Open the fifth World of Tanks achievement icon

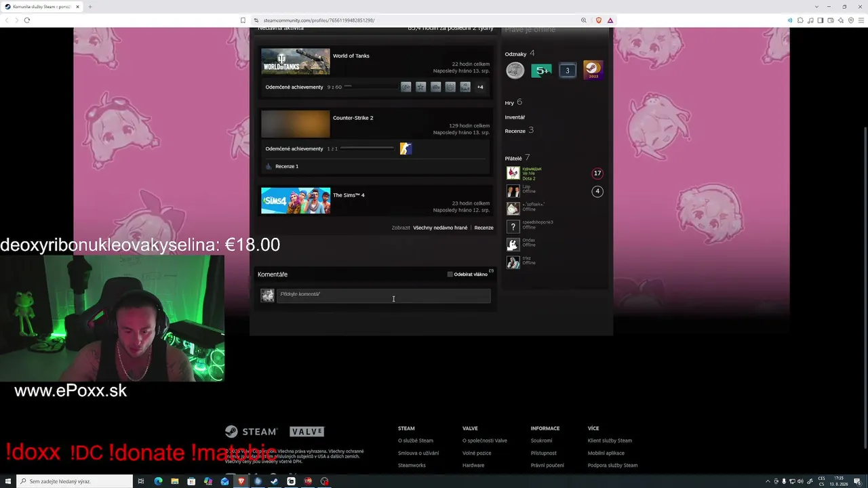pos(465,87)
